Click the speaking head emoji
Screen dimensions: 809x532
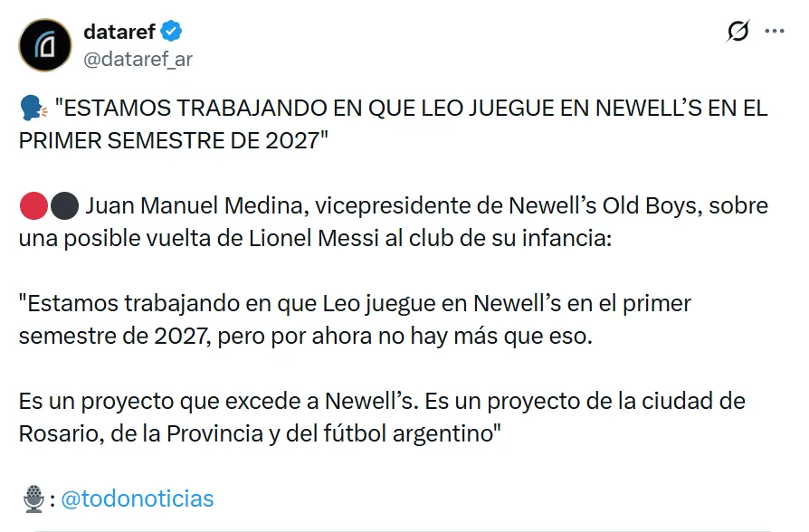32,109
